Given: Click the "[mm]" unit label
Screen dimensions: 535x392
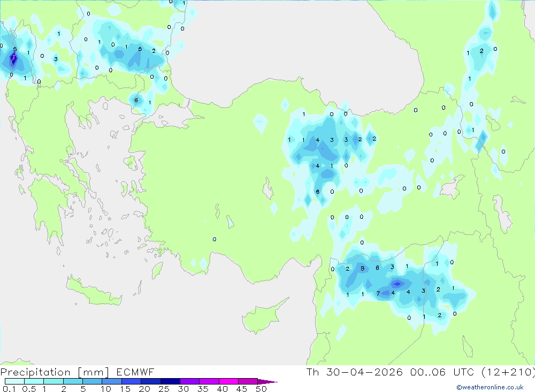Looking at the screenshot, I should (94, 372).
